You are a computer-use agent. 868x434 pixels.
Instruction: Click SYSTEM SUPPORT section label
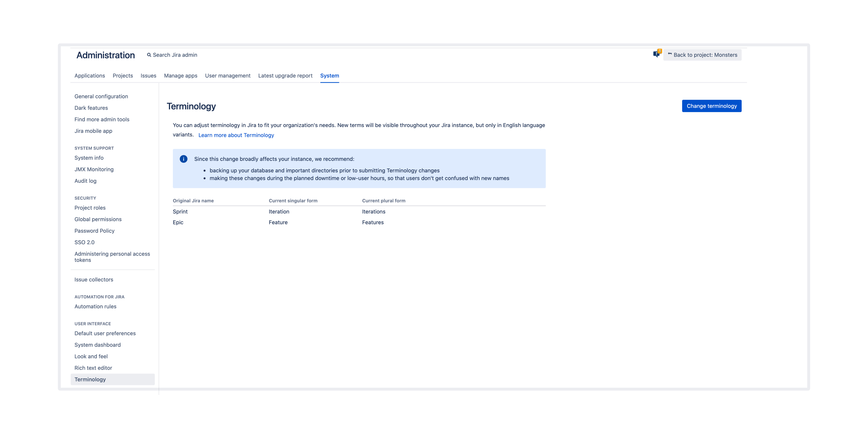[94, 148]
